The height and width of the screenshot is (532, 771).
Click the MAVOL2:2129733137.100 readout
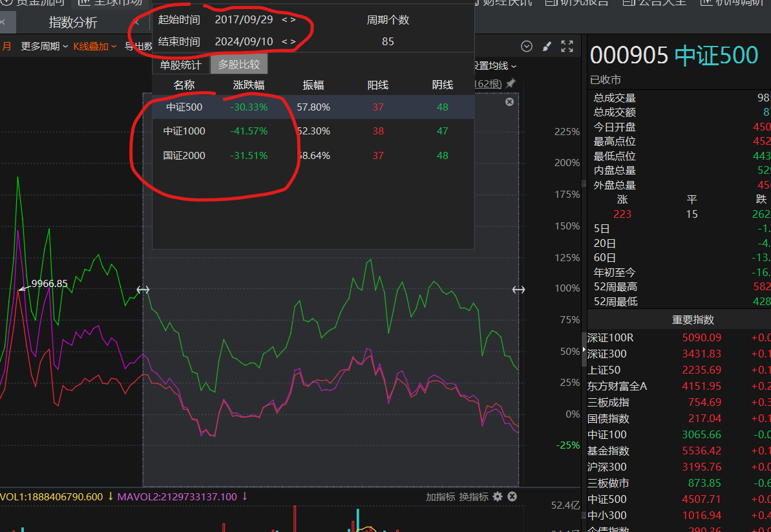pyautogui.click(x=177, y=496)
